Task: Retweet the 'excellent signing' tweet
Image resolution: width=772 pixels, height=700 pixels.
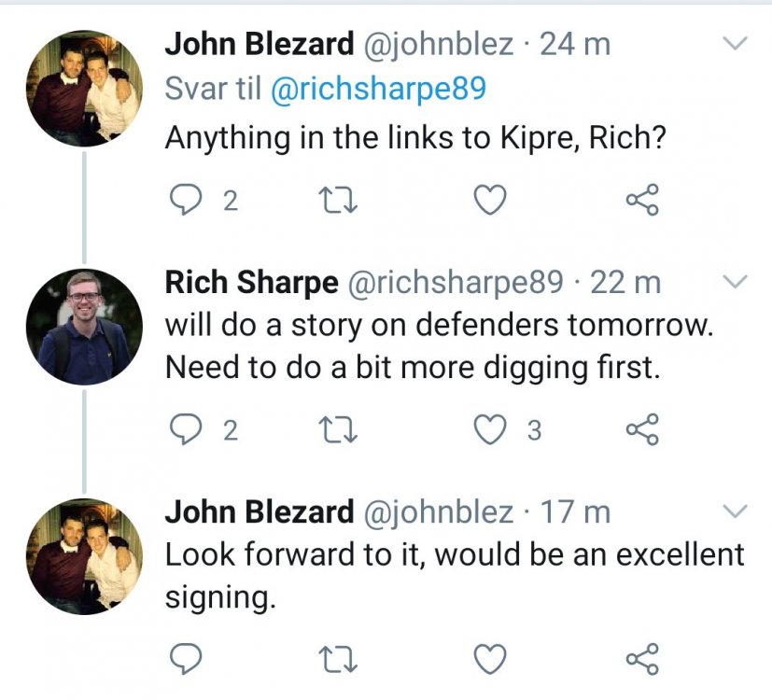Action: 332,659
